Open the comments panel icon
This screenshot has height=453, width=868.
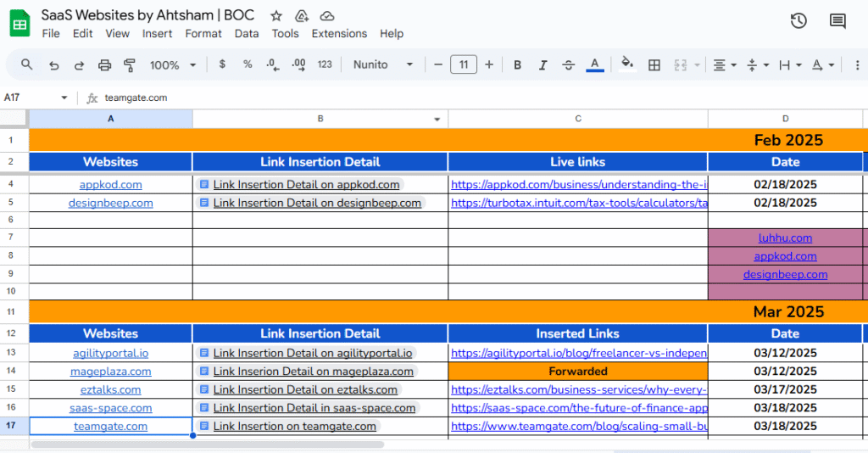tap(837, 21)
